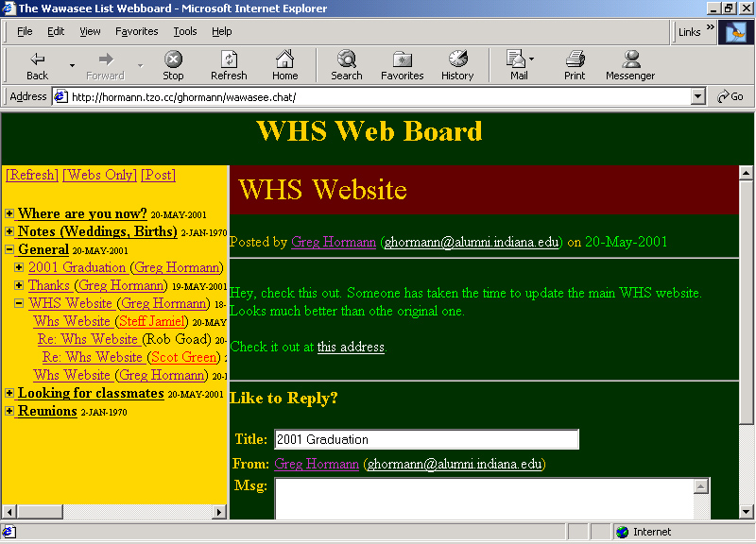
Task: Open the Tools menu
Action: [x=185, y=31]
